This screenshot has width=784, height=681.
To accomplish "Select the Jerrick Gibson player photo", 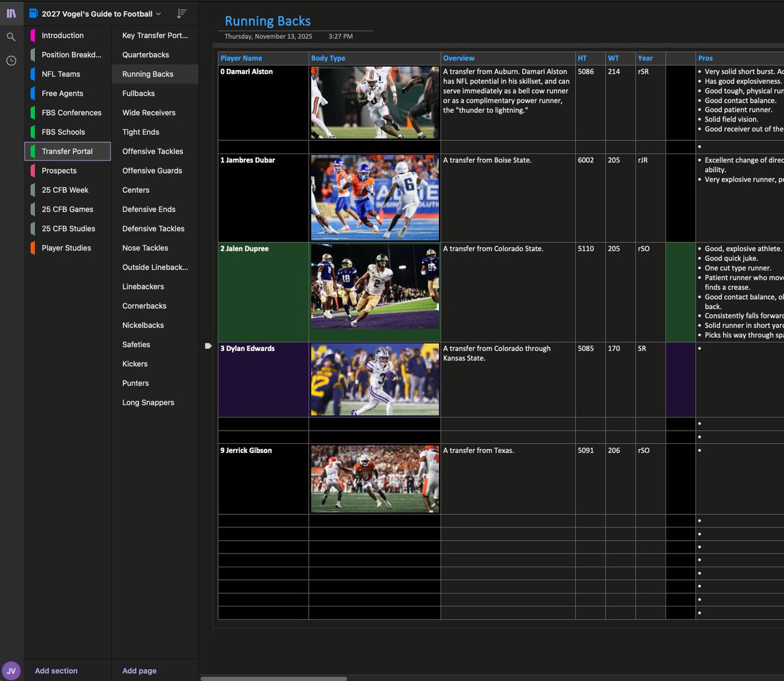I will (x=375, y=478).
